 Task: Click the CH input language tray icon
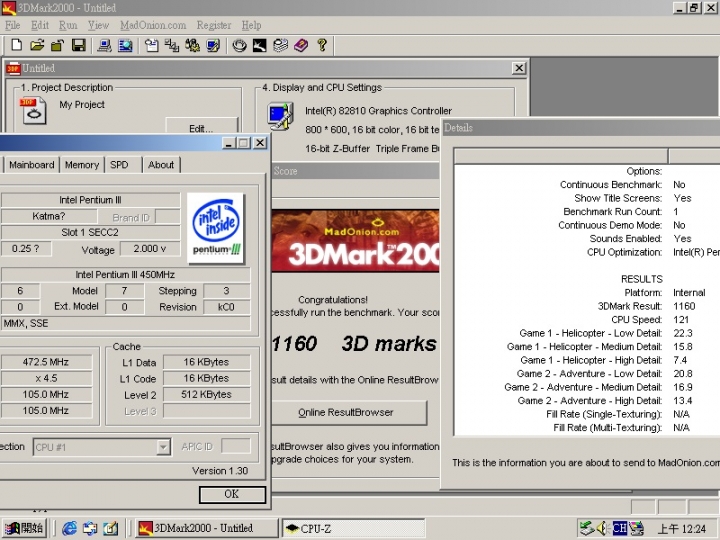point(619,528)
